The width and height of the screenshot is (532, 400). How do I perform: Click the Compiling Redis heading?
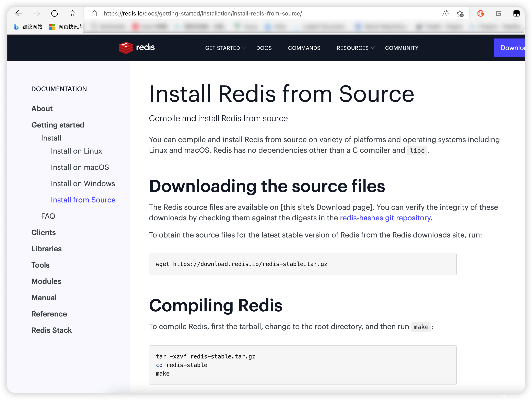pyautogui.click(x=216, y=305)
